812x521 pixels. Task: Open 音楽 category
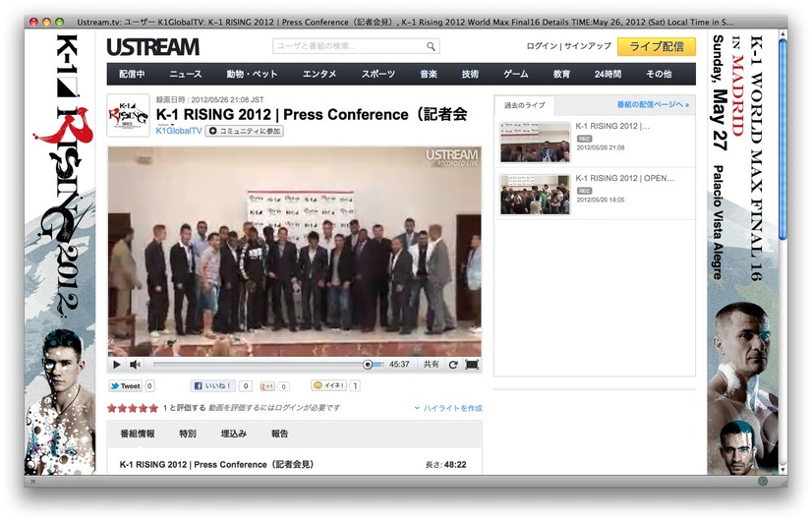click(429, 74)
